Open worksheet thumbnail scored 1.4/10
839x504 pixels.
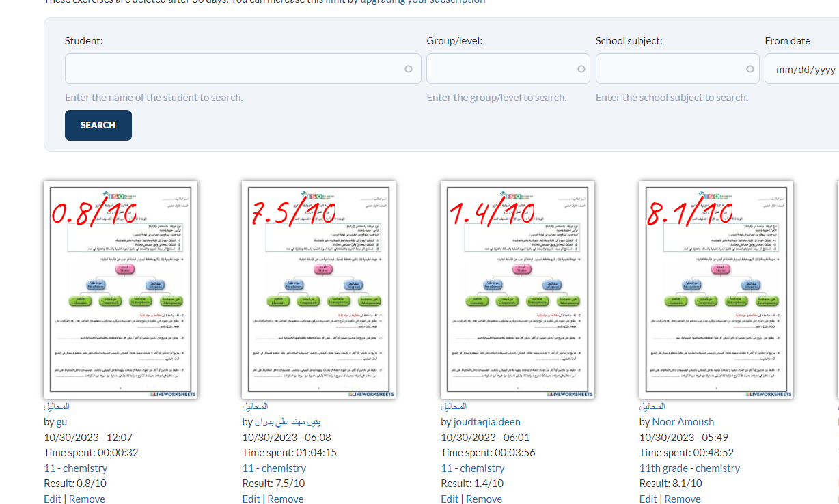(517, 290)
